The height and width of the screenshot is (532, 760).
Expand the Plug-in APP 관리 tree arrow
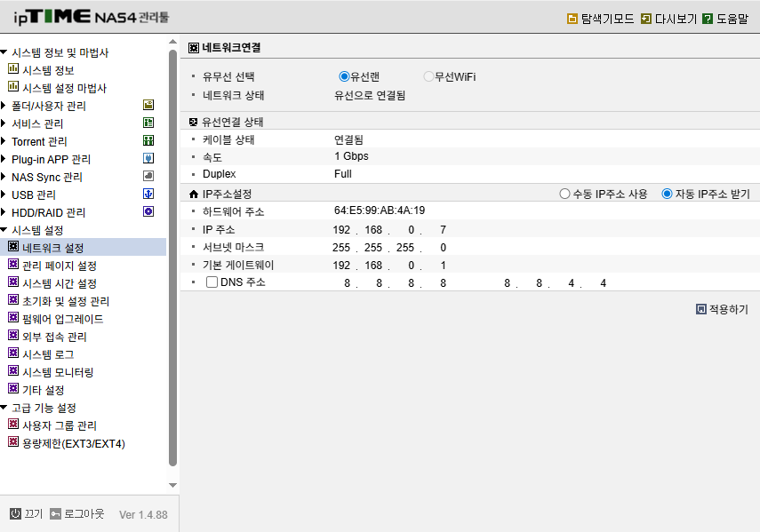pyautogui.click(x=4, y=159)
